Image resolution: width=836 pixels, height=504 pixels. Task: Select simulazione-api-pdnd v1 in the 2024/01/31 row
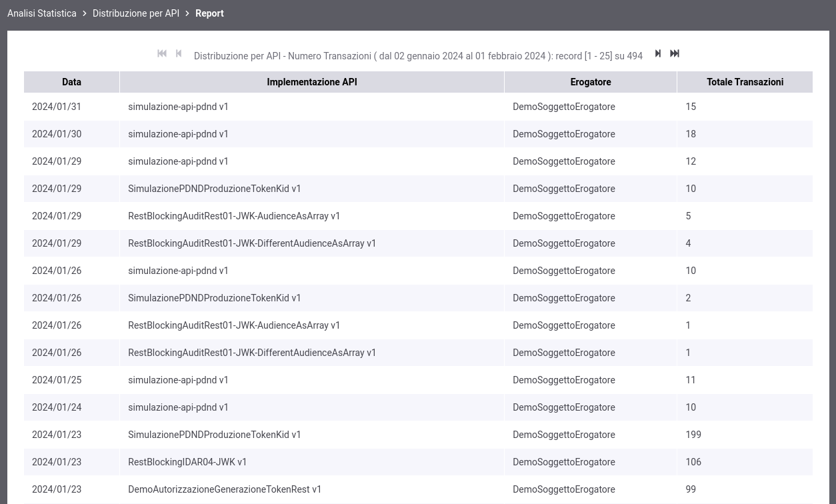pyautogui.click(x=178, y=107)
